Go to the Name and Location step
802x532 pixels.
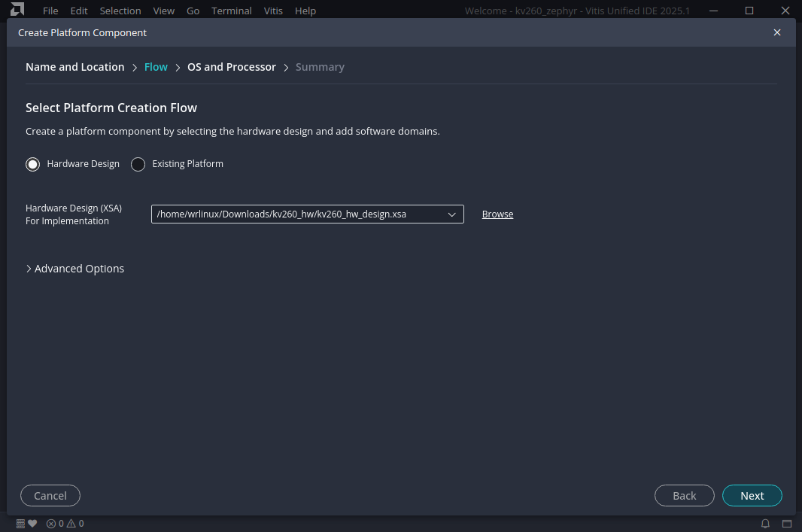[75, 67]
